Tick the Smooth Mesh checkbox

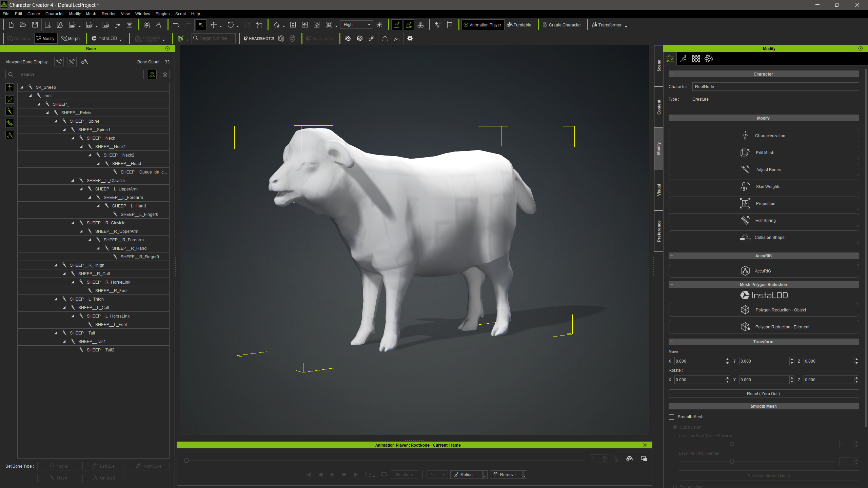[x=671, y=417]
